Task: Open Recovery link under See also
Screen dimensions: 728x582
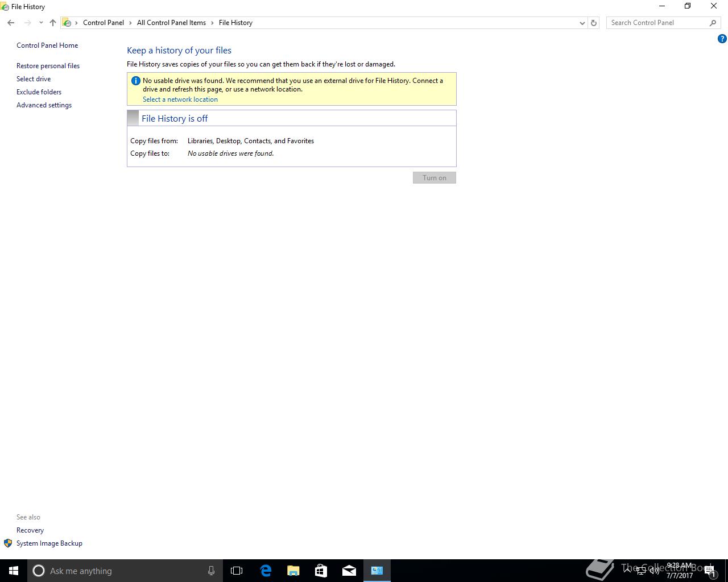Action: 30,530
